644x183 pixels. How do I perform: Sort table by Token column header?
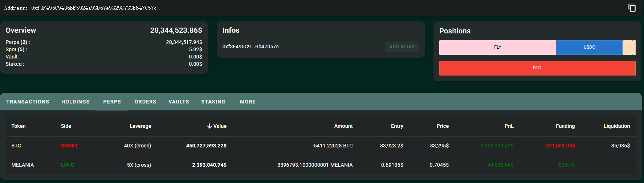pos(19,126)
